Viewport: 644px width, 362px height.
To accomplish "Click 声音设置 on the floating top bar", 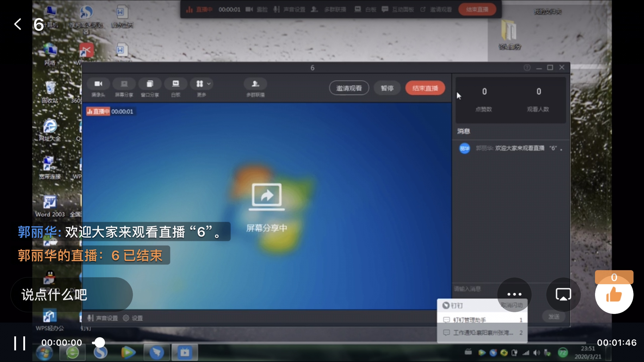I will (289, 10).
